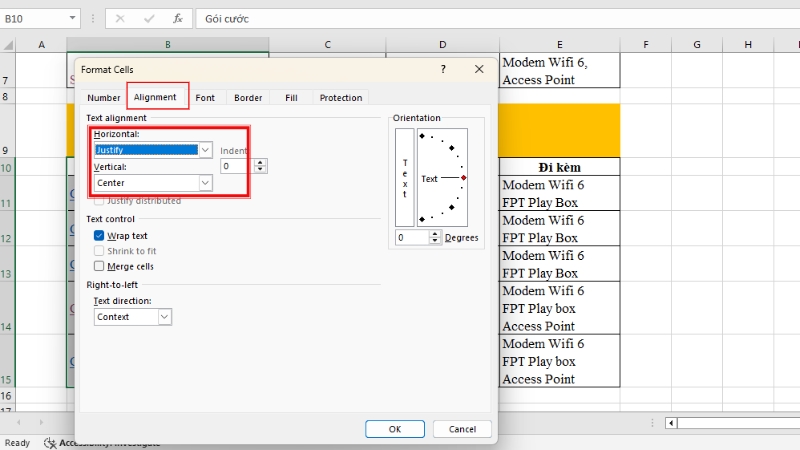The image size is (800, 450).
Task: Switch to the Border tab
Action: coord(248,98)
